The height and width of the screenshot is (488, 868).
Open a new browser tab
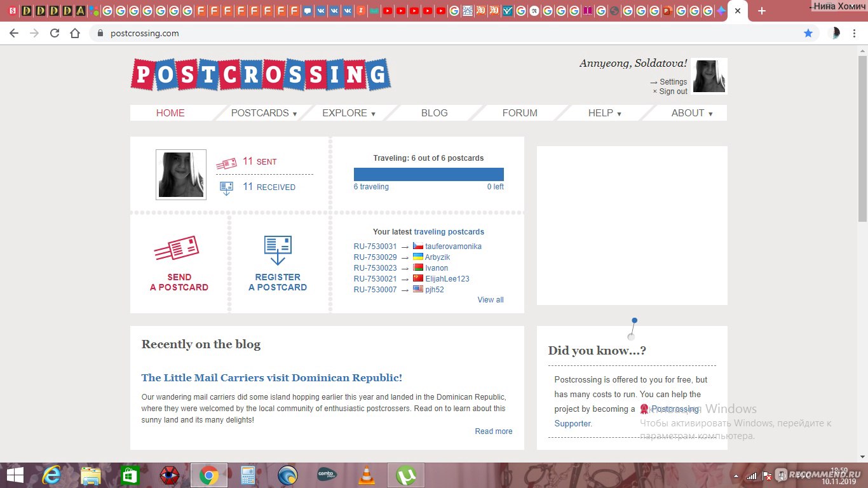click(762, 11)
